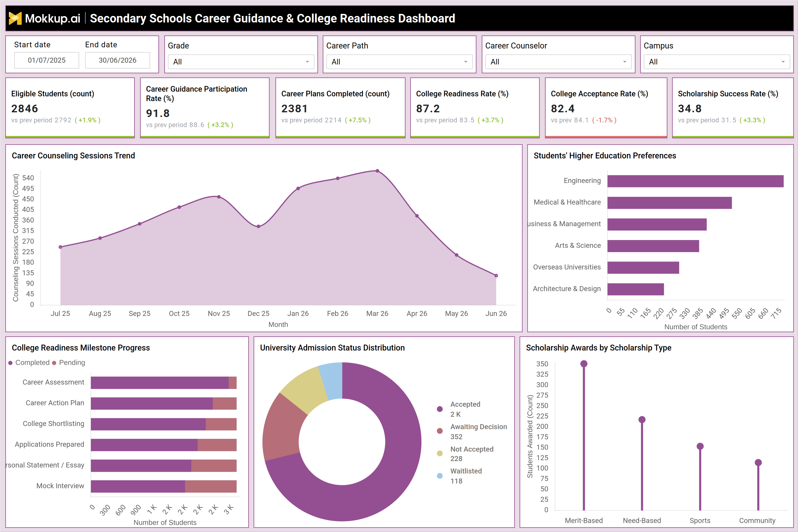Click College Readiness Milestone Progress title
Screen dimensions: 798x532
click(x=81, y=348)
